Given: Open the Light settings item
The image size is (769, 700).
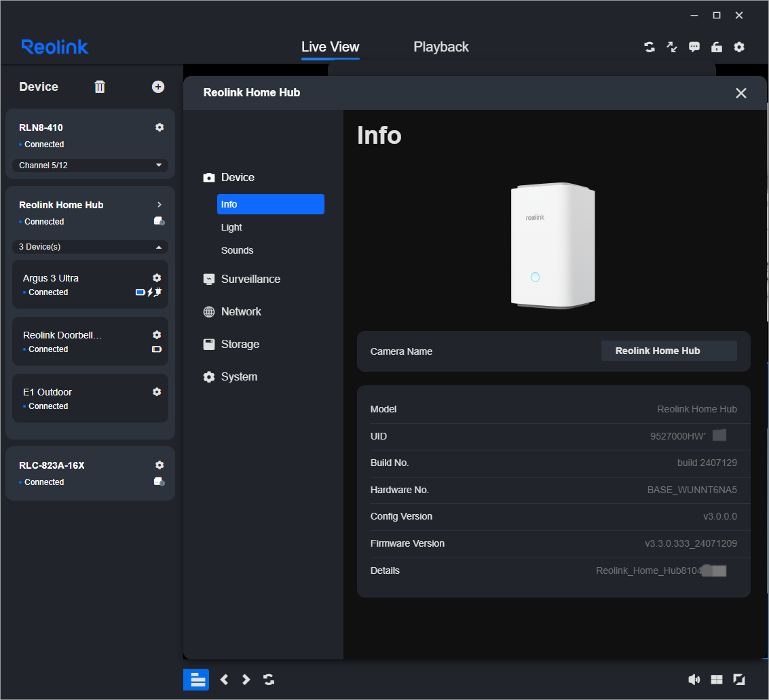Looking at the screenshot, I should 231,227.
